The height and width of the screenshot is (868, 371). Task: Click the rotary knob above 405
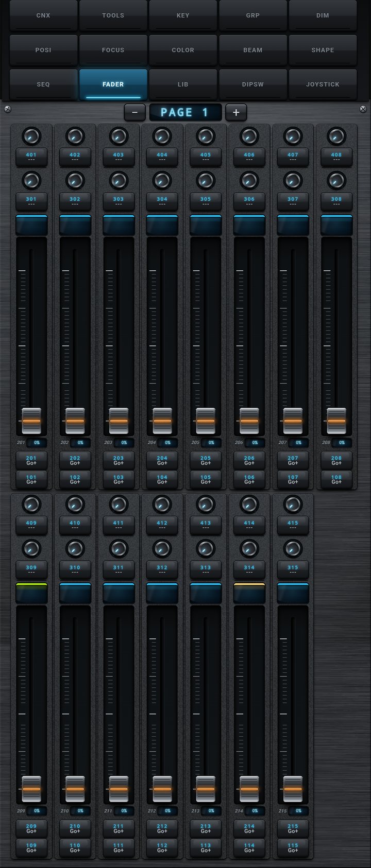tap(206, 136)
